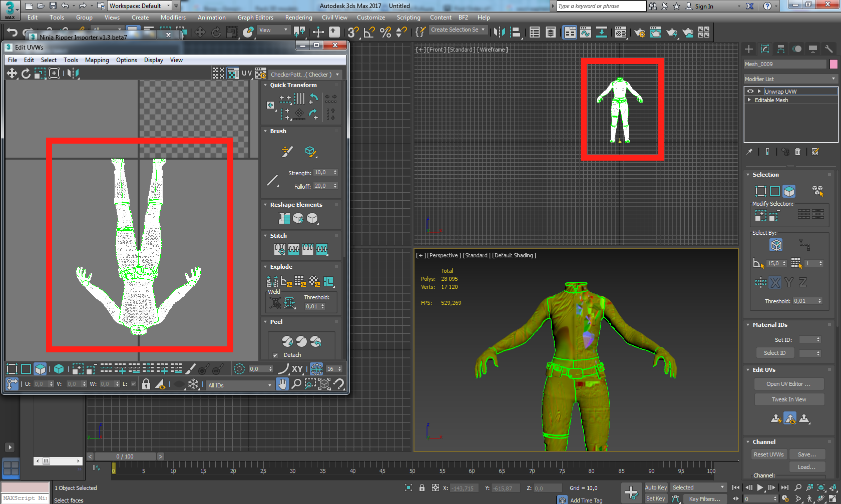The height and width of the screenshot is (504, 841).
Task: Click the Reset UVWs button
Action: click(769, 454)
